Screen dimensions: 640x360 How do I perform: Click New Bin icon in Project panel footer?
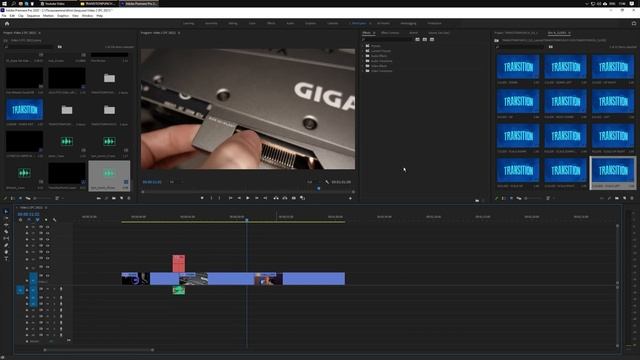tap(114, 198)
